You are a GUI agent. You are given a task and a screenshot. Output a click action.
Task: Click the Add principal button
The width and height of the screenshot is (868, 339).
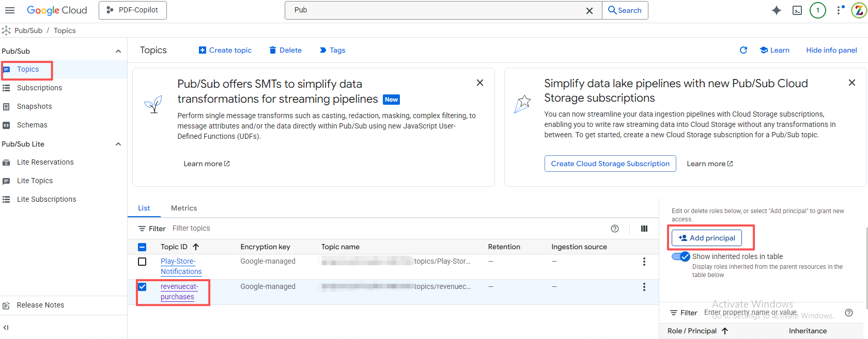coord(707,238)
